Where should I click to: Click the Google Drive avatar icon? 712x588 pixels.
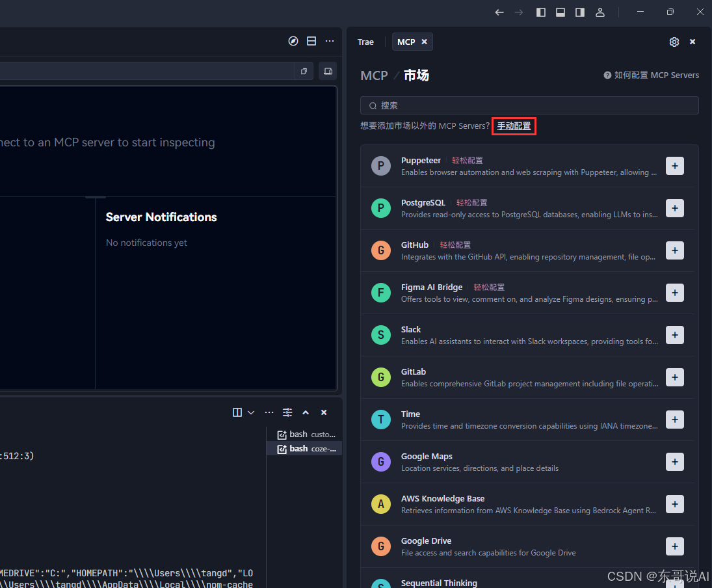click(381, 546)
